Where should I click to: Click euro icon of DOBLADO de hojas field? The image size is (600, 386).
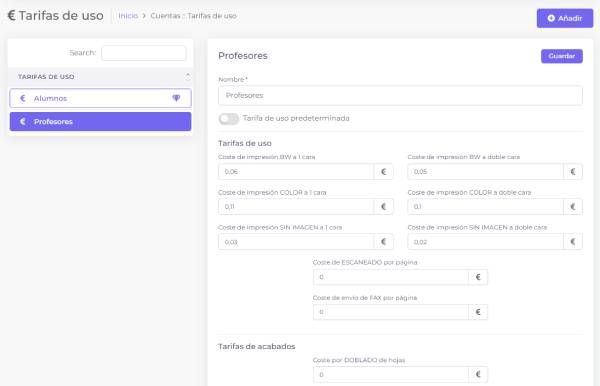(478, 375)
